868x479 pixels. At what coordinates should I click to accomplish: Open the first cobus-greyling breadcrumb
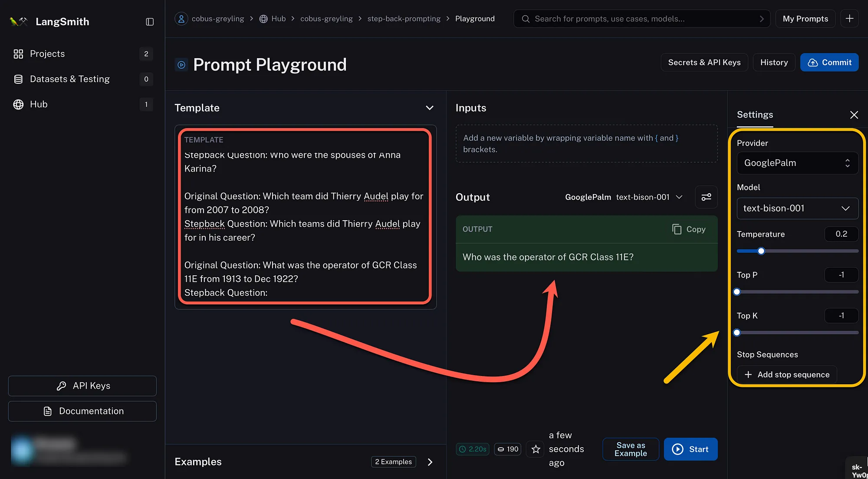[x=218, y=19]
